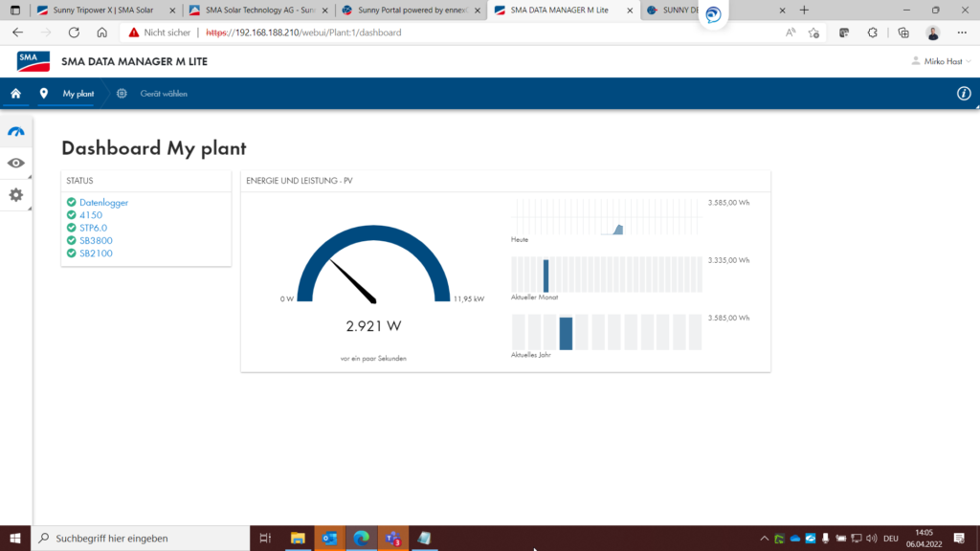Image resolution: width=980 pixels, height=551 pixels.
Task: Click the highlighted bar in Aktuelles Jahr chart
Action: click(566, 333)
